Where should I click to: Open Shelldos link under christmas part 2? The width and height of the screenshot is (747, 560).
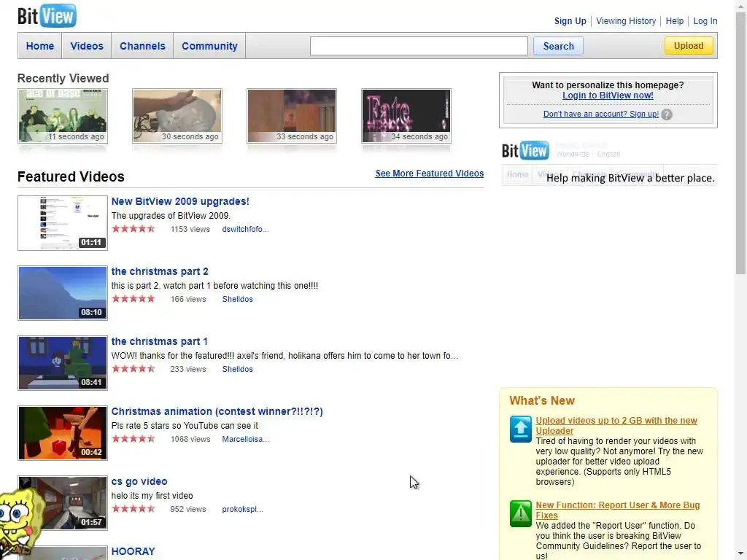pos(237,299)
